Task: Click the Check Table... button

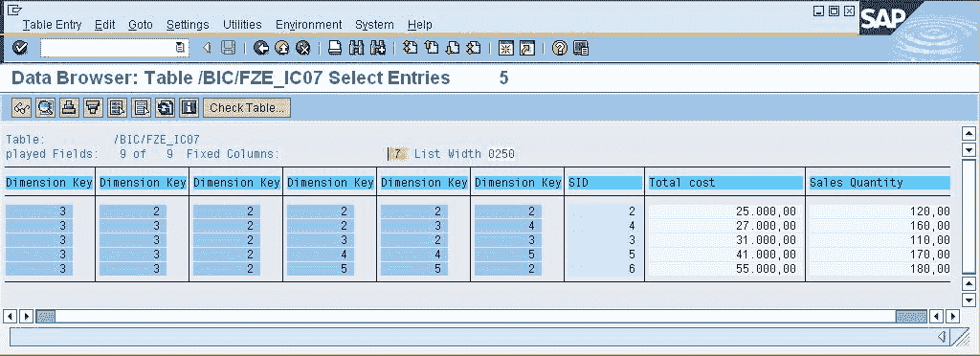Action: click(x=247, y=107)
